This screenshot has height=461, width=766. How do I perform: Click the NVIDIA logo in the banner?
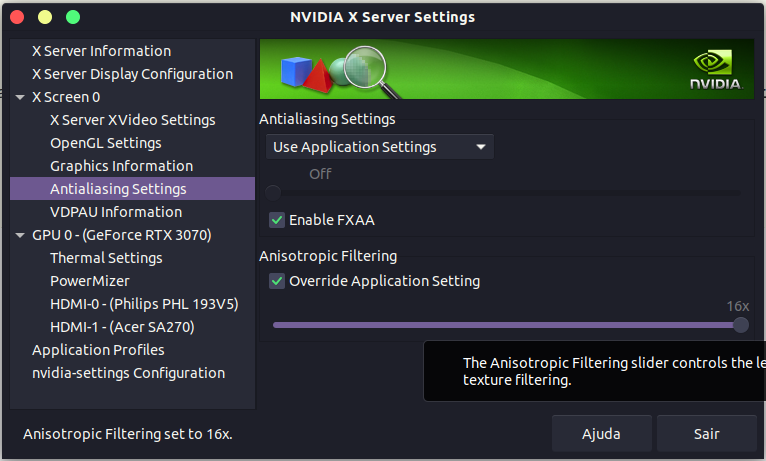point(716,69)
